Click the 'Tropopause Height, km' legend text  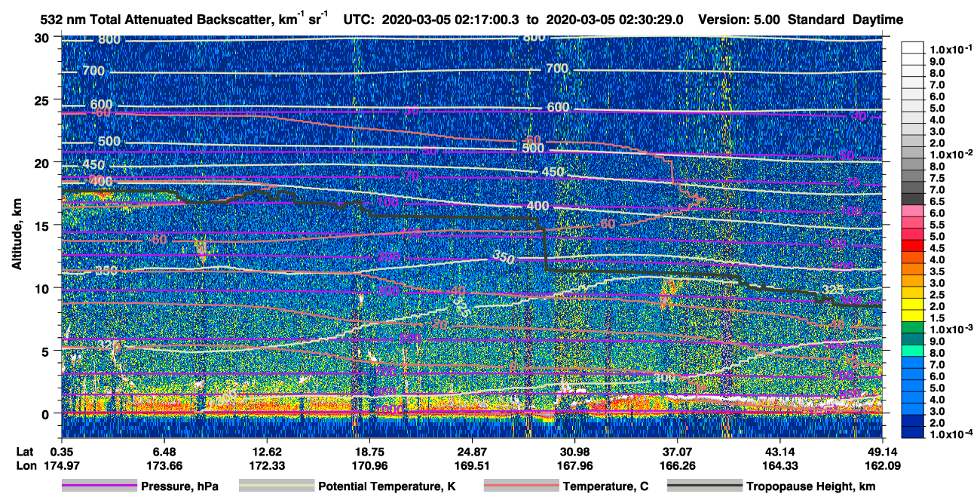810,486
